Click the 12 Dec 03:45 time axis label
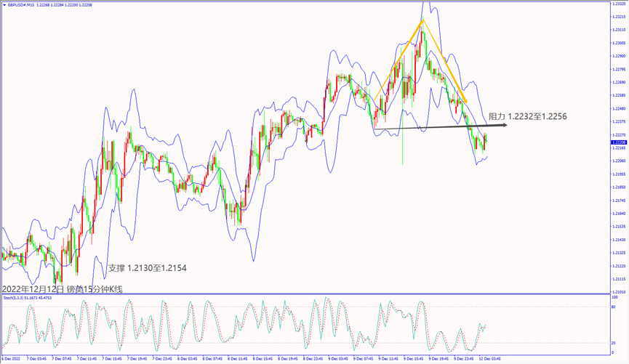 [x=489, y=359]
